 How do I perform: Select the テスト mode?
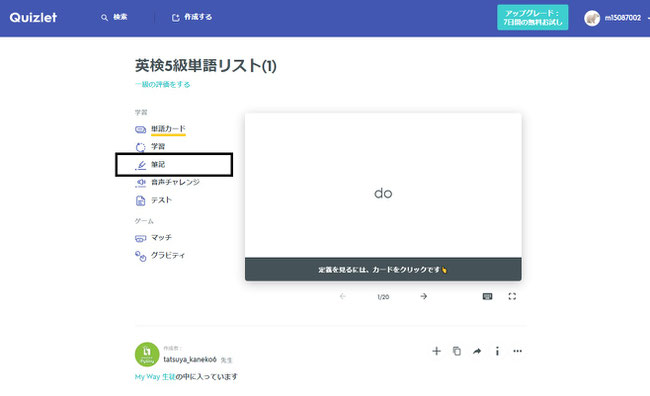tap(161, 200)
